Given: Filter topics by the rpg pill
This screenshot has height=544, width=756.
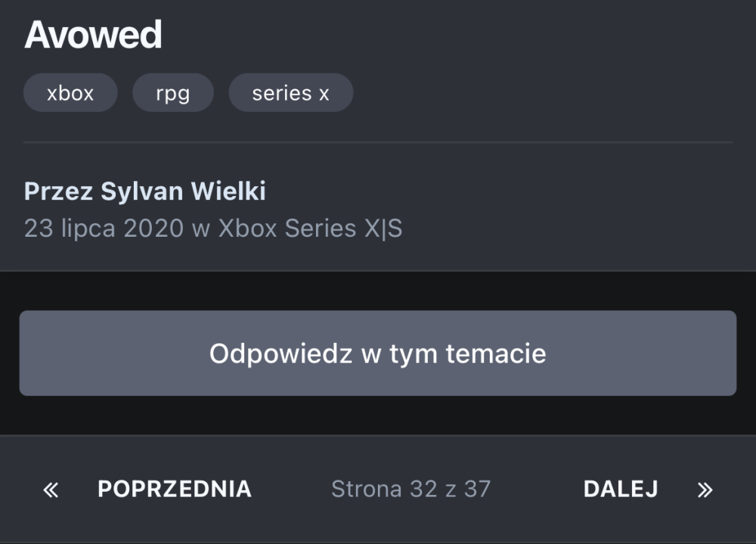Looking at the screenshot, I should (x=172, y=93).
